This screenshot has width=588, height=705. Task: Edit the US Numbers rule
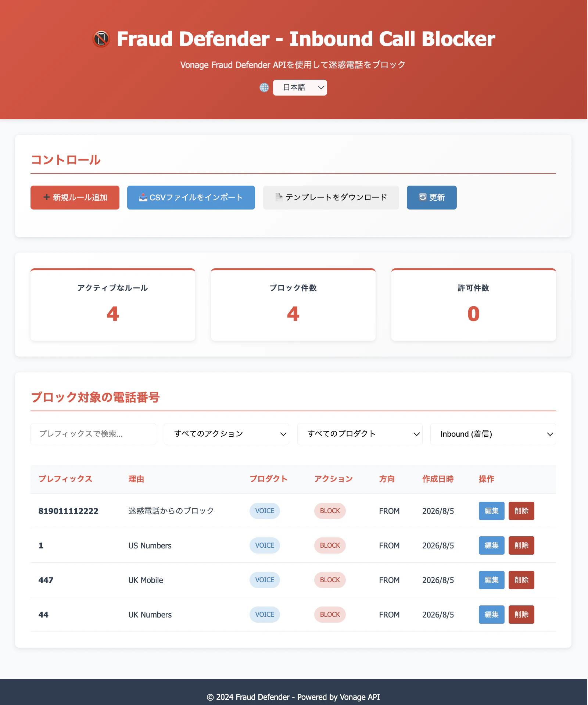click(492, 545)
